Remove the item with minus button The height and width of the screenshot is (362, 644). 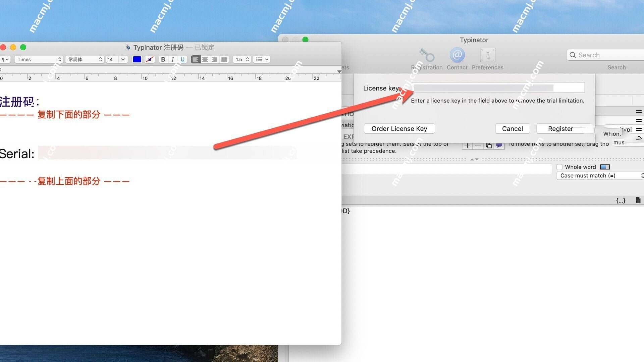[x=478, y=146]
